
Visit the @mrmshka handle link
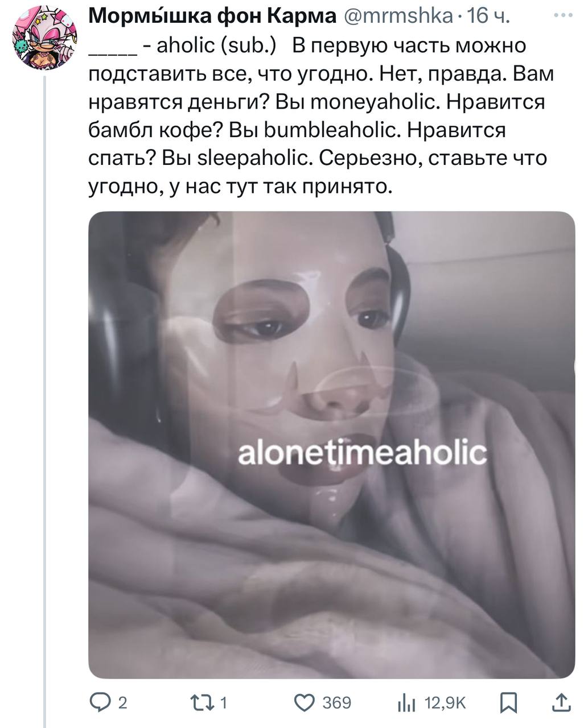click(398, 16)
